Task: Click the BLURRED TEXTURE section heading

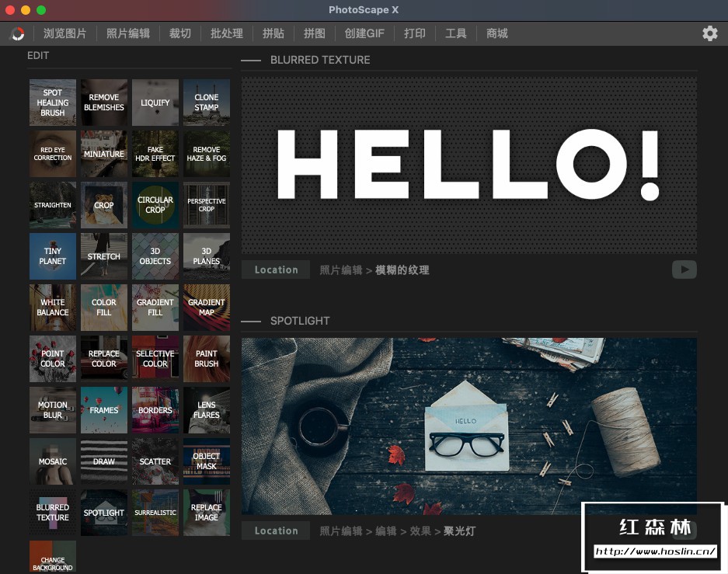Action: point(320,60)
